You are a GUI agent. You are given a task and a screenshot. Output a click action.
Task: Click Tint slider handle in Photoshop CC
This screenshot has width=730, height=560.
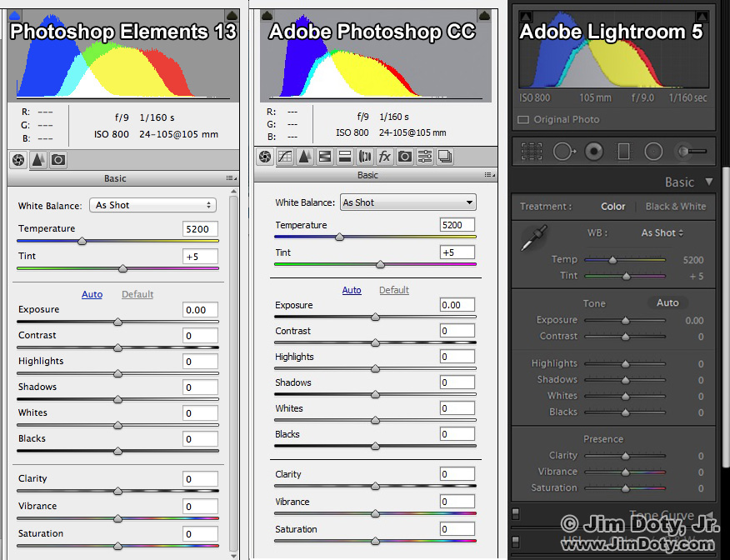pyautogui.click(x=380, y=264)
